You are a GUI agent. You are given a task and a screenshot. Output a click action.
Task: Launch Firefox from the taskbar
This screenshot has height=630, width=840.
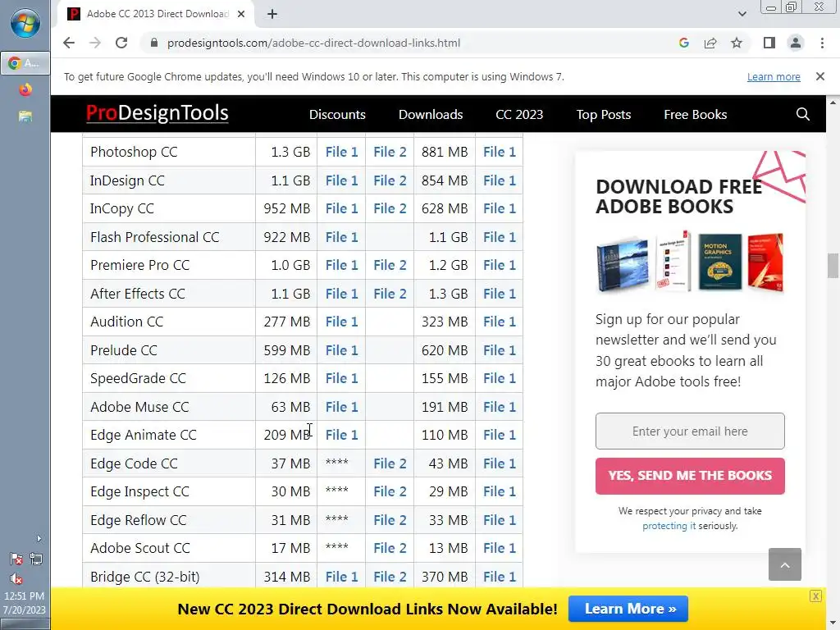tap(25, 89)
